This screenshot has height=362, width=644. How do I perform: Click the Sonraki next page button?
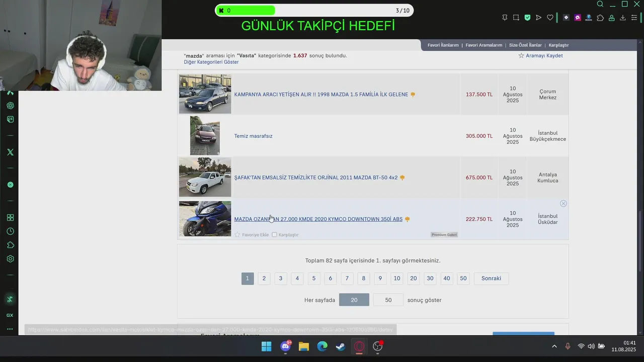pos(491,279)
